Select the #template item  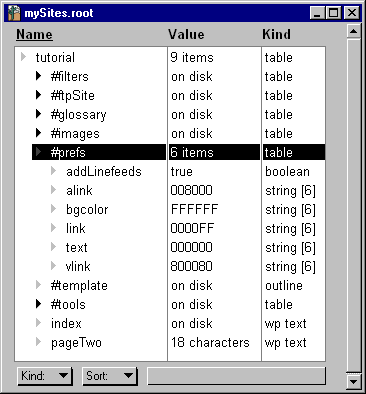click(x=79, y=286)
